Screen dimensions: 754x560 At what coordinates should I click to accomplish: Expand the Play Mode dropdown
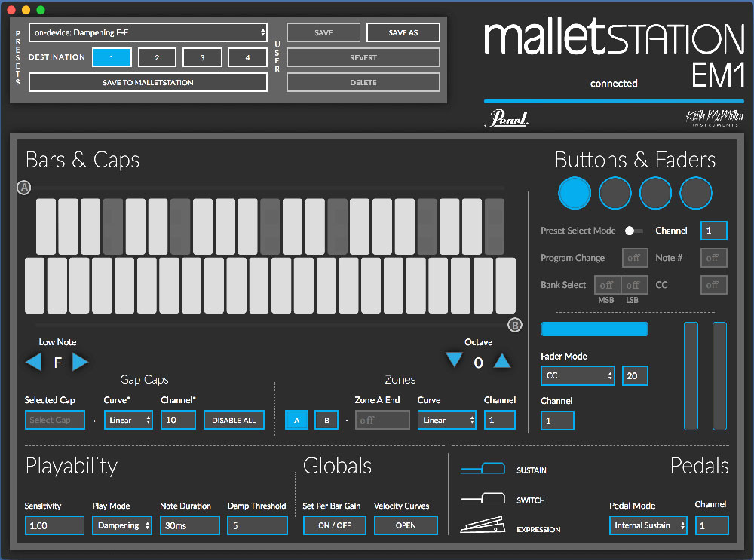click(x=122, y=525)
